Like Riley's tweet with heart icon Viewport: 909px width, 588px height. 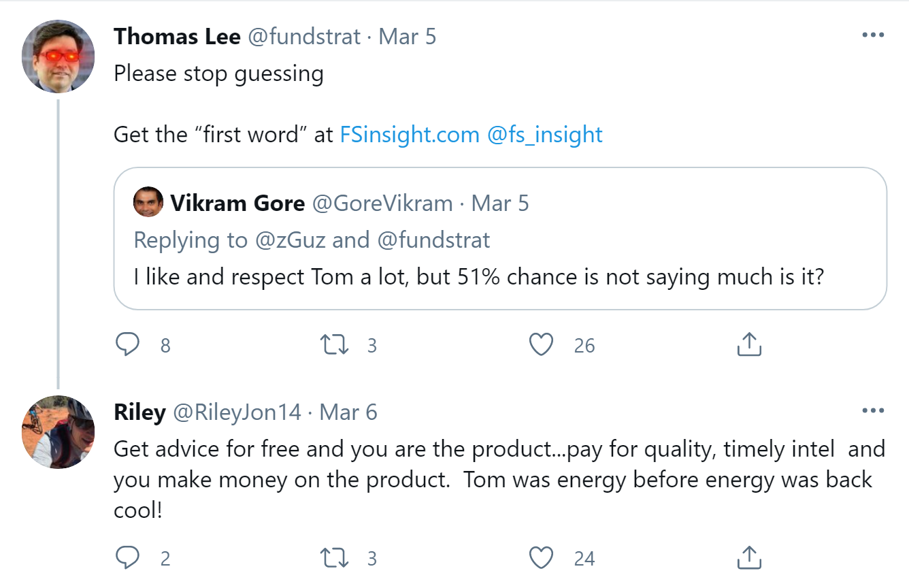click(541, 558)
